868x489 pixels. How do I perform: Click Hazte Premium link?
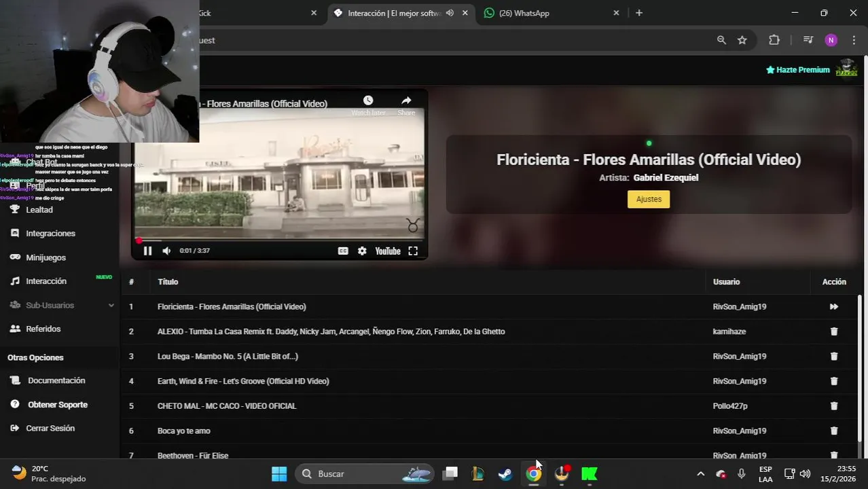(798, 70)
